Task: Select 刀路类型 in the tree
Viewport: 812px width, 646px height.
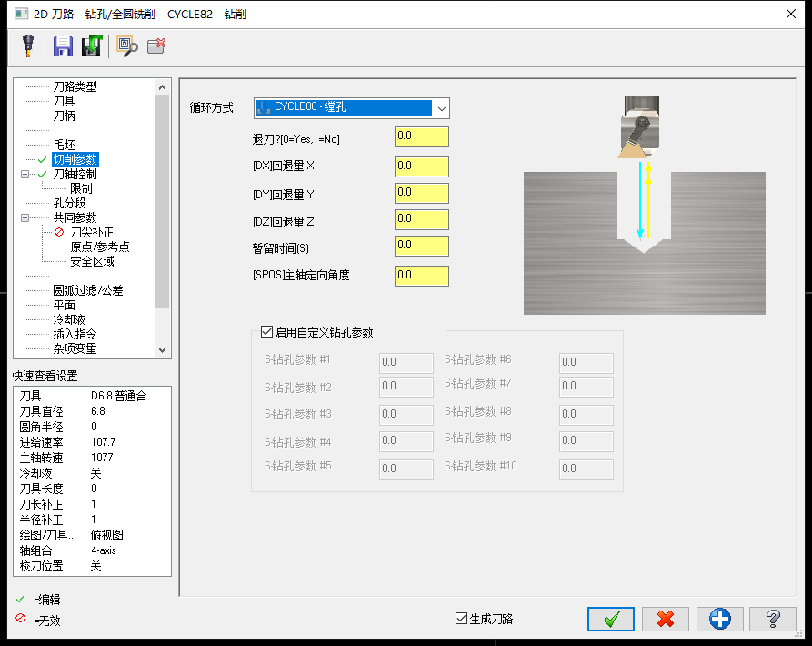Action: pyautogui.click(x=75, y=86)
